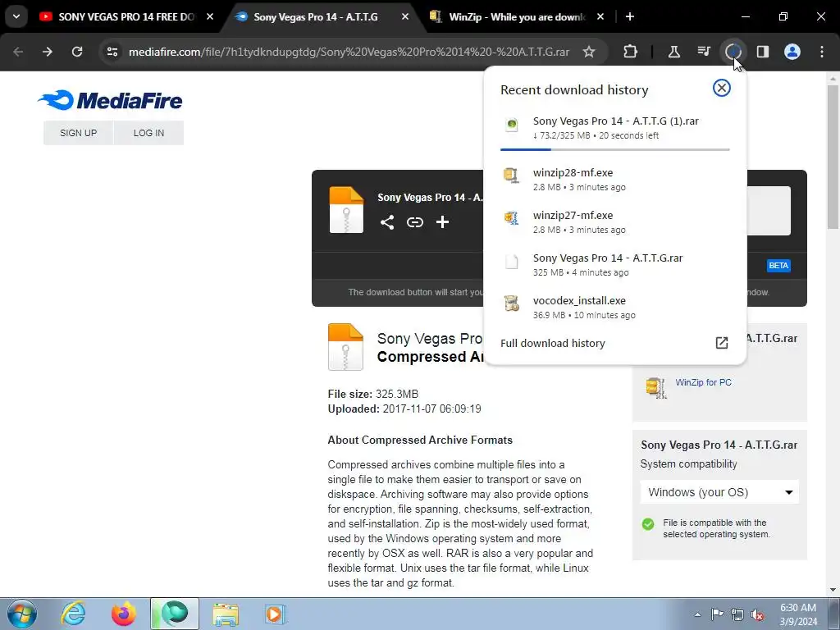Open winzip28-mf.exe from download history

click(x=615, y=180)
